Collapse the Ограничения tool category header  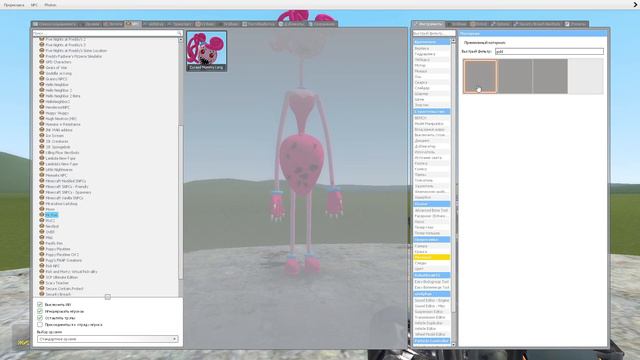tap(431, 42)
